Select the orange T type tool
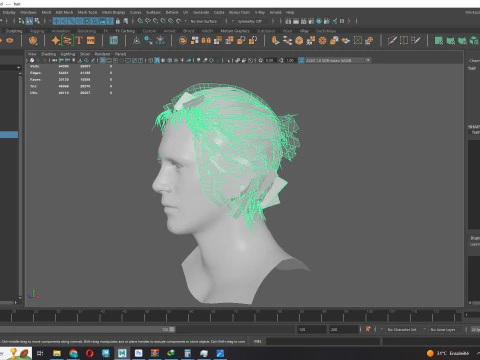The width and height of the screenshot is (480, 360). [x=79, y=41]
